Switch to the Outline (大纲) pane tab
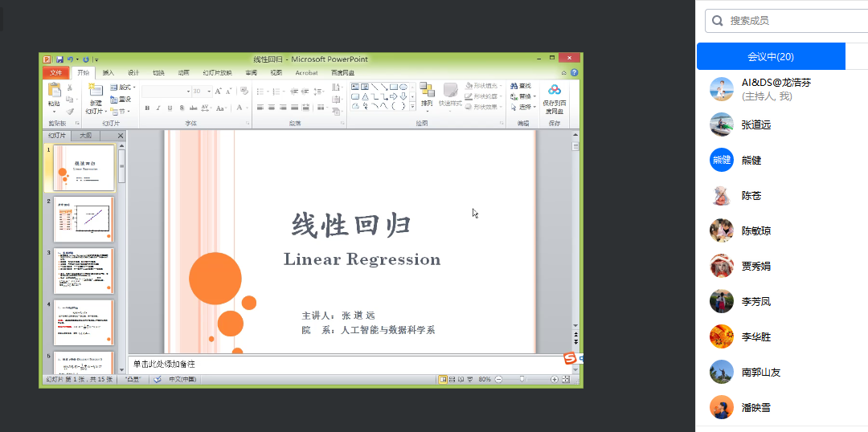Image resolution: width=868 pixels, height=432 pixels. [x=85, y=136]
